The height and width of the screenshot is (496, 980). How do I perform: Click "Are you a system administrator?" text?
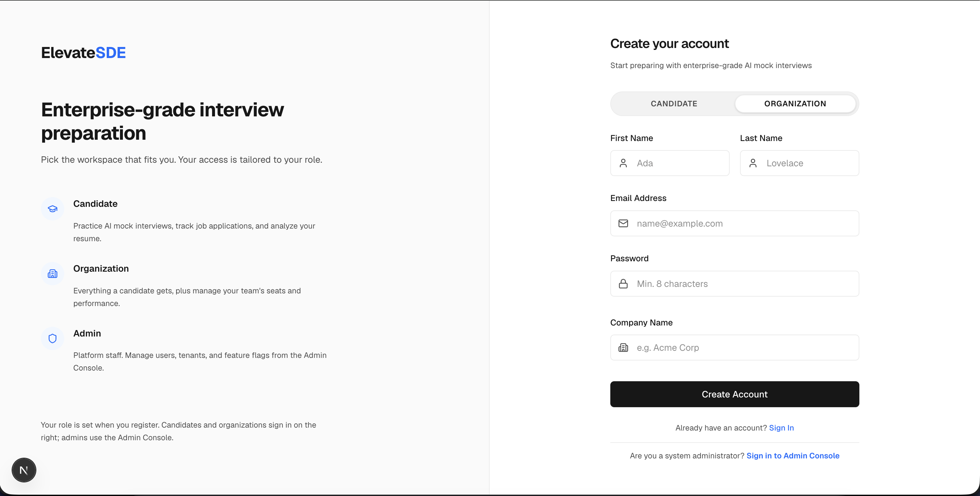687,456
